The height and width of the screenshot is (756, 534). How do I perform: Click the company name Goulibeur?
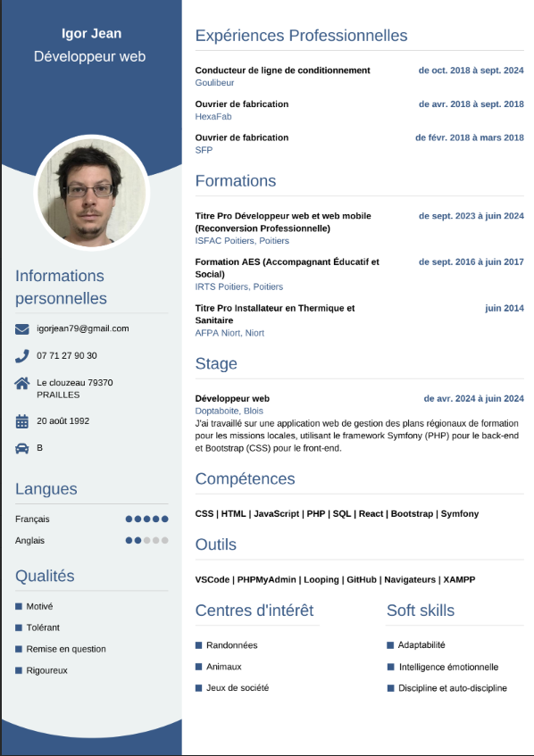214,82
